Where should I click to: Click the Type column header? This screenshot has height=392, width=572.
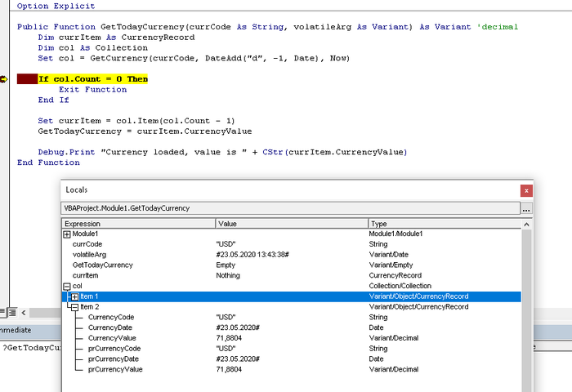[441, 223]
